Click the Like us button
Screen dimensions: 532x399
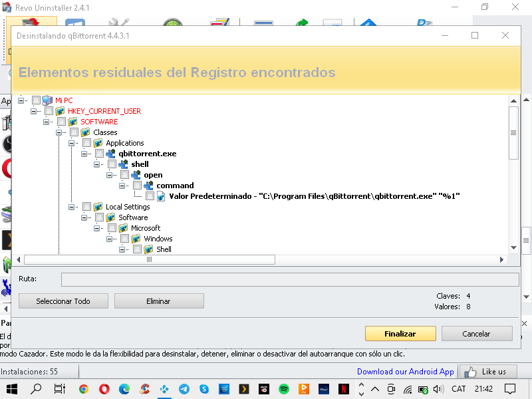pyautogui.click(x=488, y=372)
